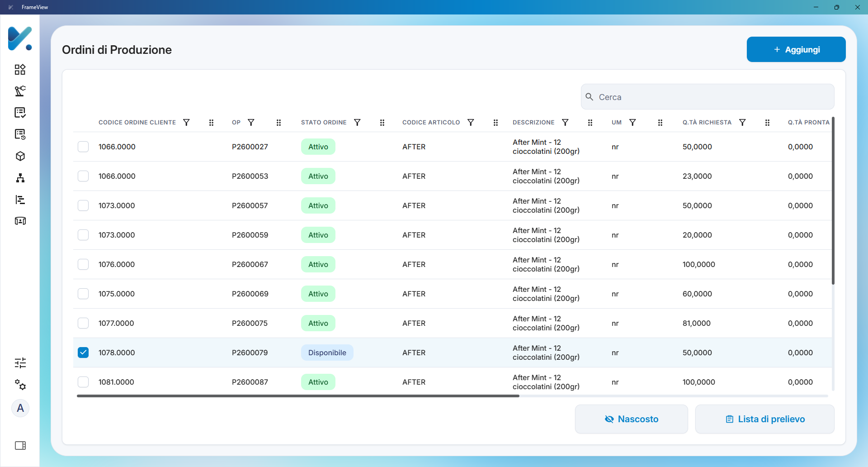Open the tuning sliders icon in sidebar
The height and width of the screenshot is (467, 868).
pos(20,363)
